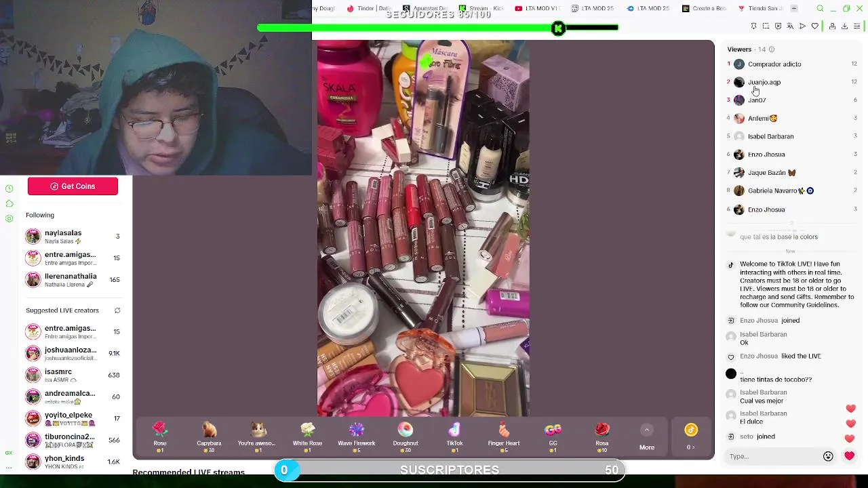The width and height of the screenshot is (868, 488).
Task: Open the coin balance icon
Action: (x=691, y=430)
